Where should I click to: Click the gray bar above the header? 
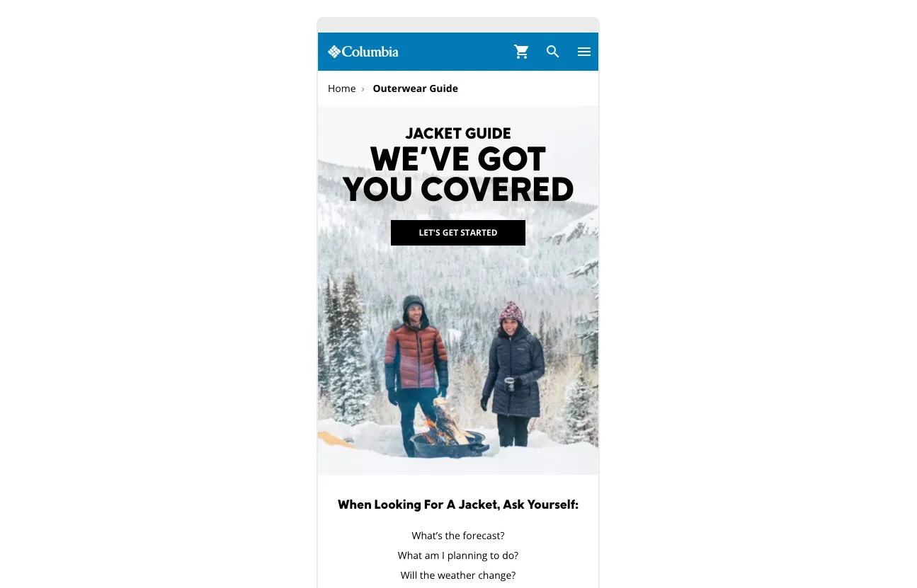coord(458,25)
